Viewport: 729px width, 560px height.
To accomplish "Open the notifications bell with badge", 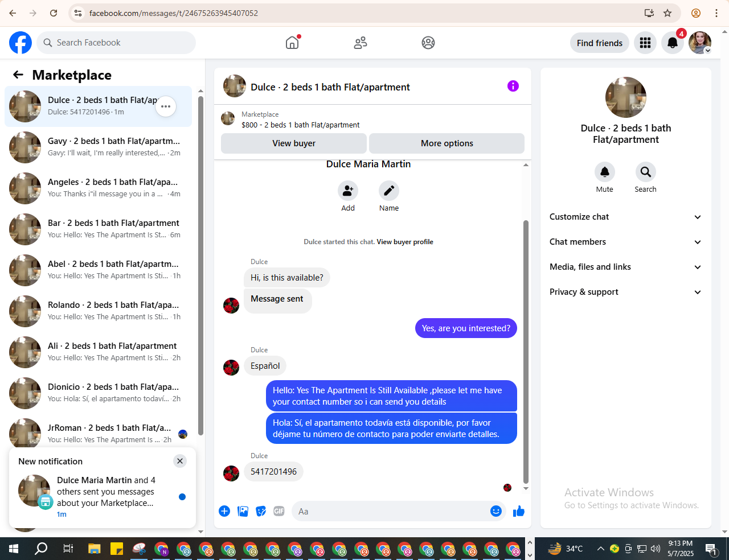I will pyautogui.click(x=673, y=43).
